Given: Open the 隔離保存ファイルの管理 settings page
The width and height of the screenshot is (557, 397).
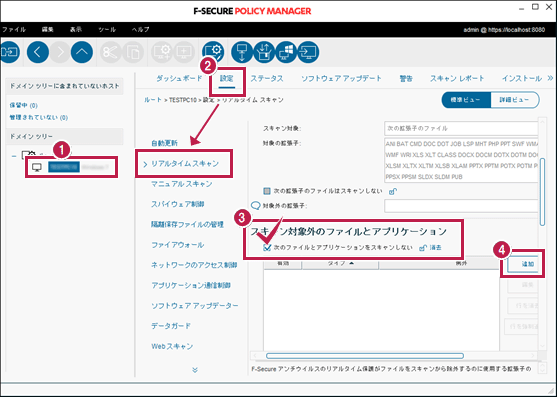Looking at the screenshot, I should point(187,224).
